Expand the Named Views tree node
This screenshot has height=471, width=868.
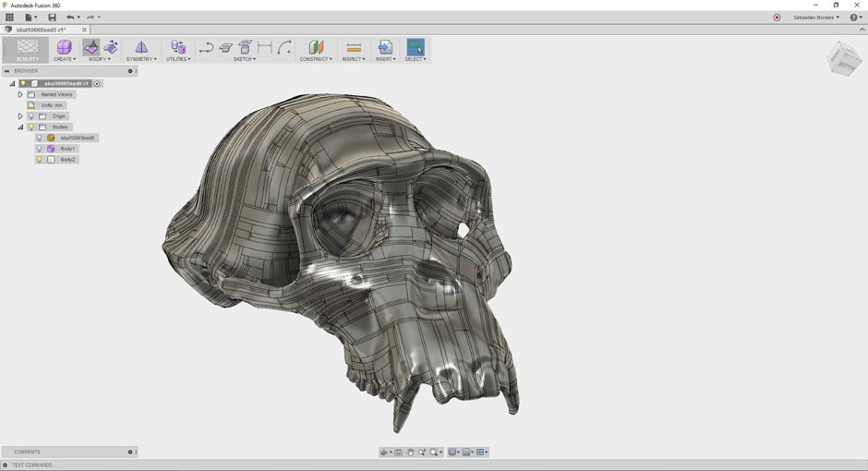click(20, 94)
